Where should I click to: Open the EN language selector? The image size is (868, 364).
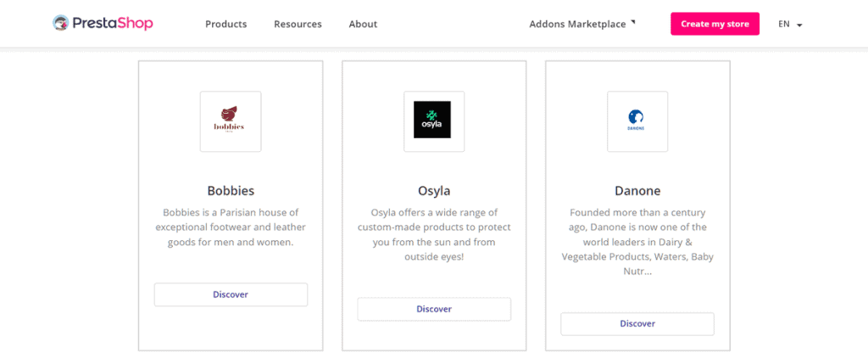point(790,25)
